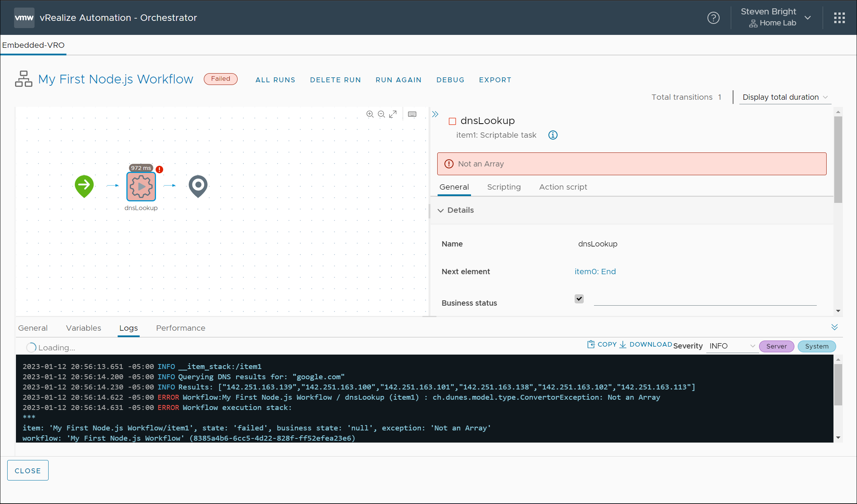Open the apps grid icon
This screenshot has width=857, height=504.
[x=839, y=18]
